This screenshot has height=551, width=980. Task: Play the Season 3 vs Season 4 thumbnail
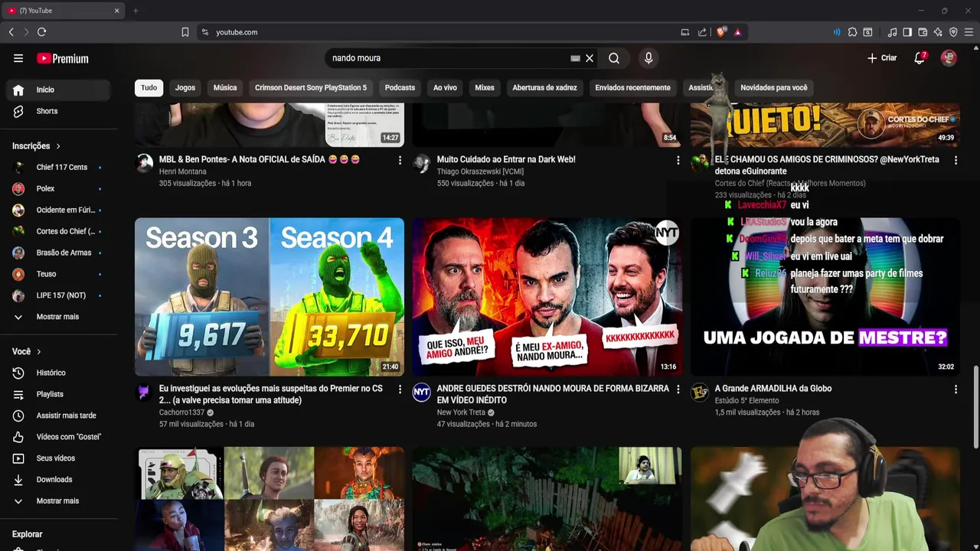[269, 297]
